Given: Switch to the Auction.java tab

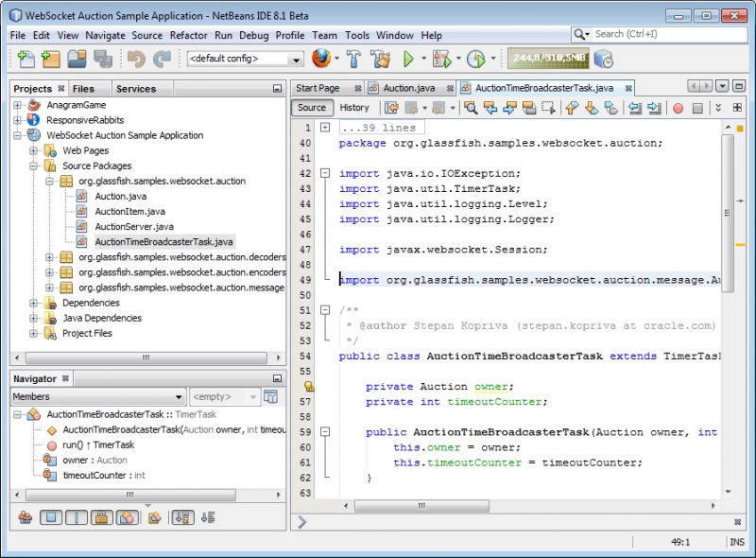Looking at the screenshot, I should point(411,88).
